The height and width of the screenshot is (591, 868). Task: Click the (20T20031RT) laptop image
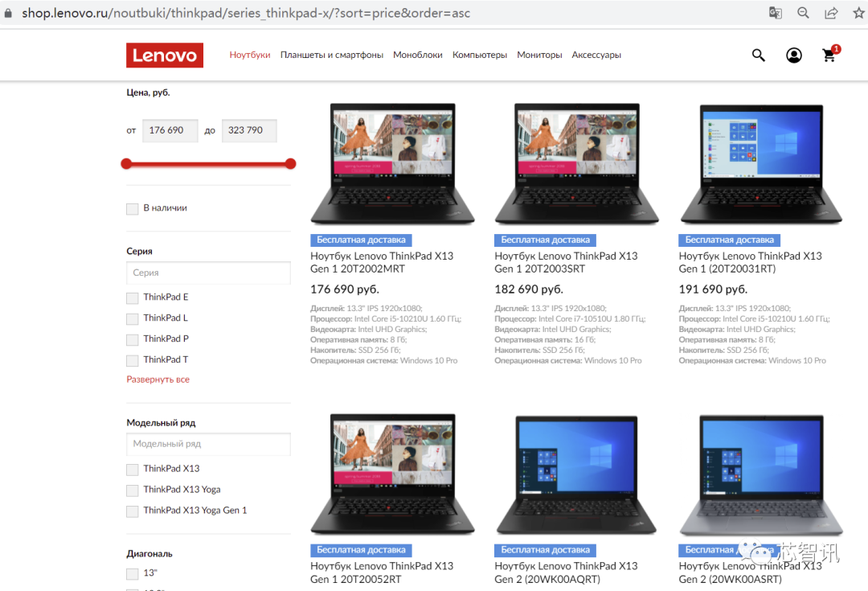coord(761,164)
